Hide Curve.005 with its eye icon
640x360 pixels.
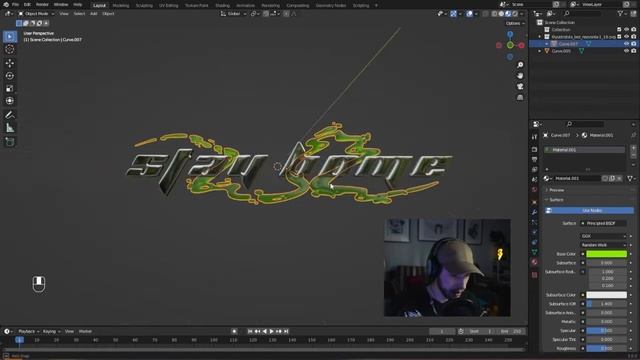click(x=626, y=51)
